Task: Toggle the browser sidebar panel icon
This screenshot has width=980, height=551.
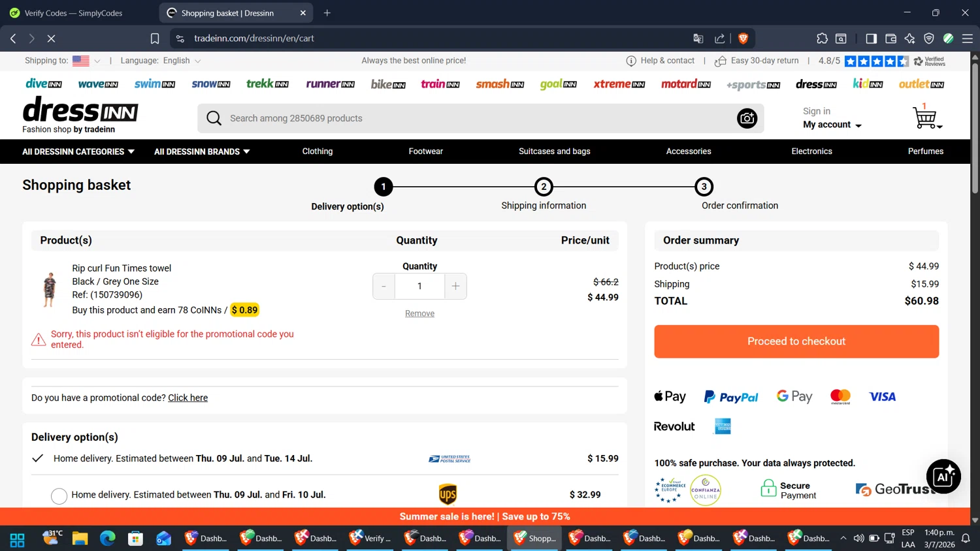Action: [871, 39]
